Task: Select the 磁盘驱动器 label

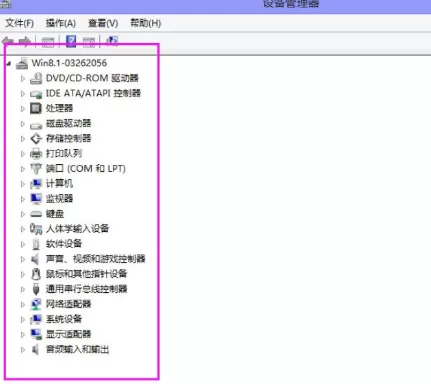Action: [x=68, y=123]
